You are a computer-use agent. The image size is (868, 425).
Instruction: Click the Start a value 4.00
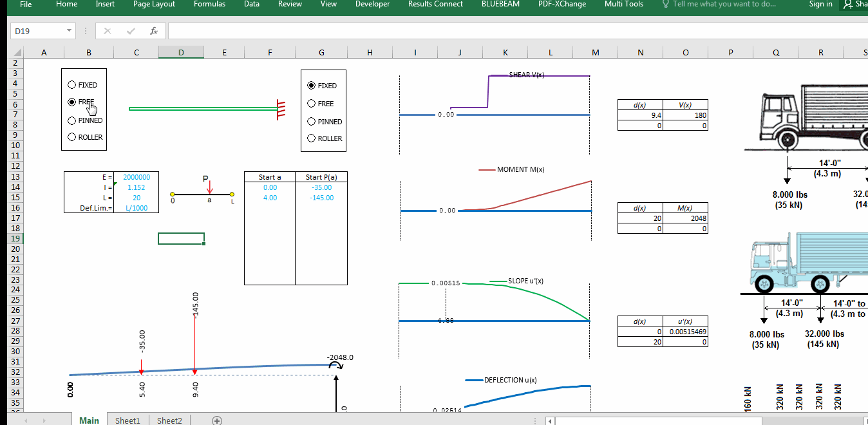point(270,198)
